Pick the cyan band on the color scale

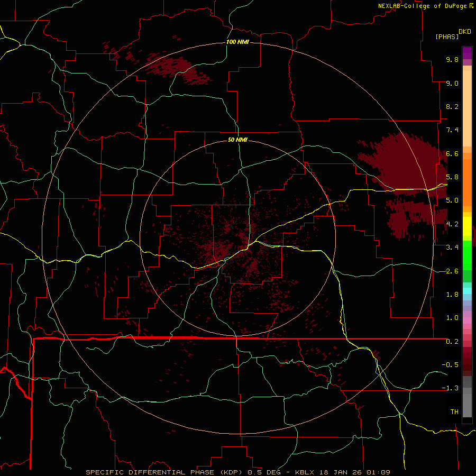coord(467,290)
